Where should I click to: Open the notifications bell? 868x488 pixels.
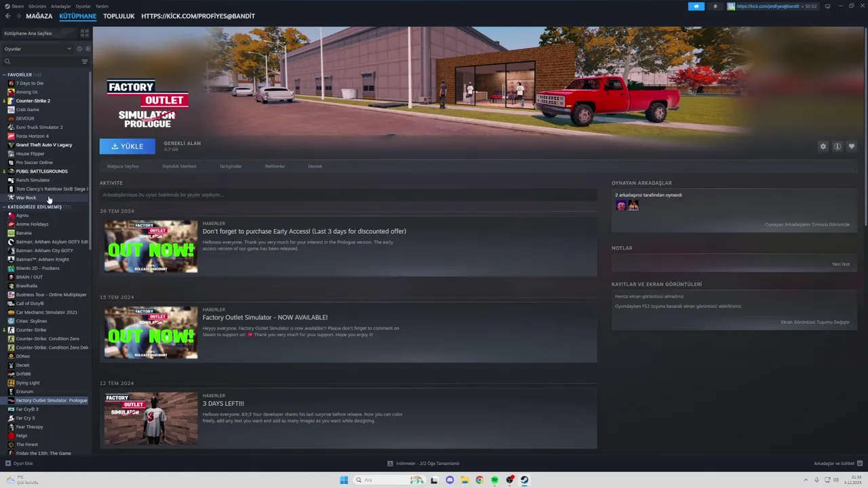pos(715,6)
